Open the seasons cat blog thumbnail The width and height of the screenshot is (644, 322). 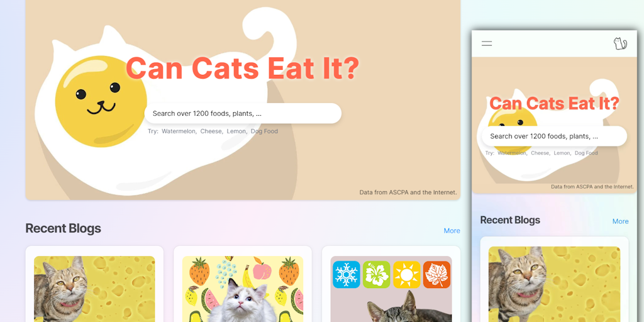pyautogui.click(x=391, y=289)
